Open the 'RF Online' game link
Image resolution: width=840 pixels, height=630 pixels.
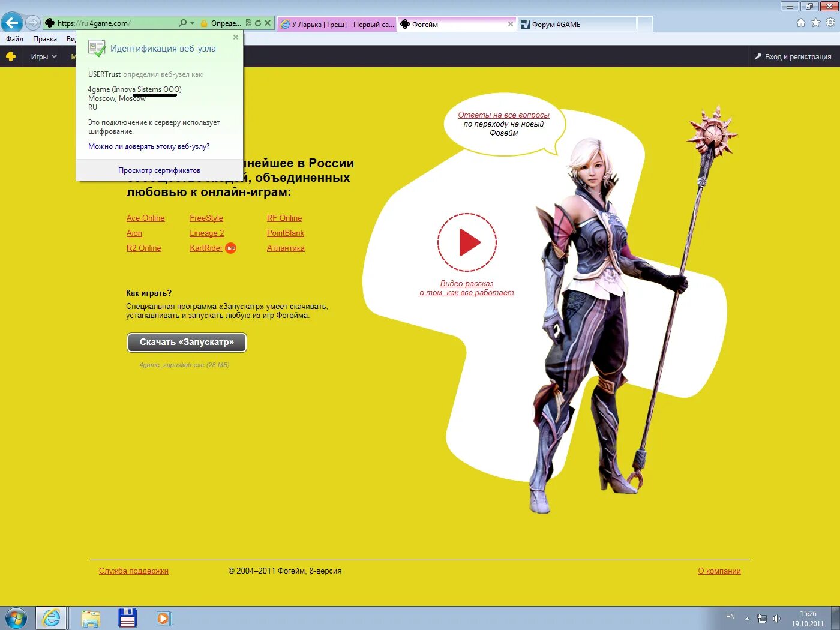pyautogui.click(x=284, y=218)
